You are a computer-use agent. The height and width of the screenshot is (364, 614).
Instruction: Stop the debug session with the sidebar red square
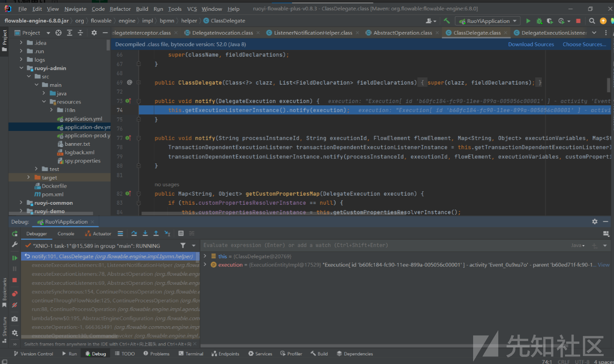[15, 280]
